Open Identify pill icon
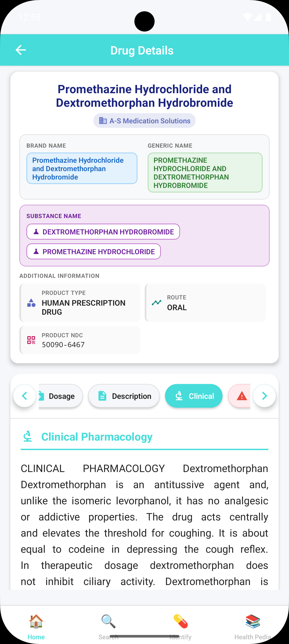The image size is (289, 644). point(180,621)
